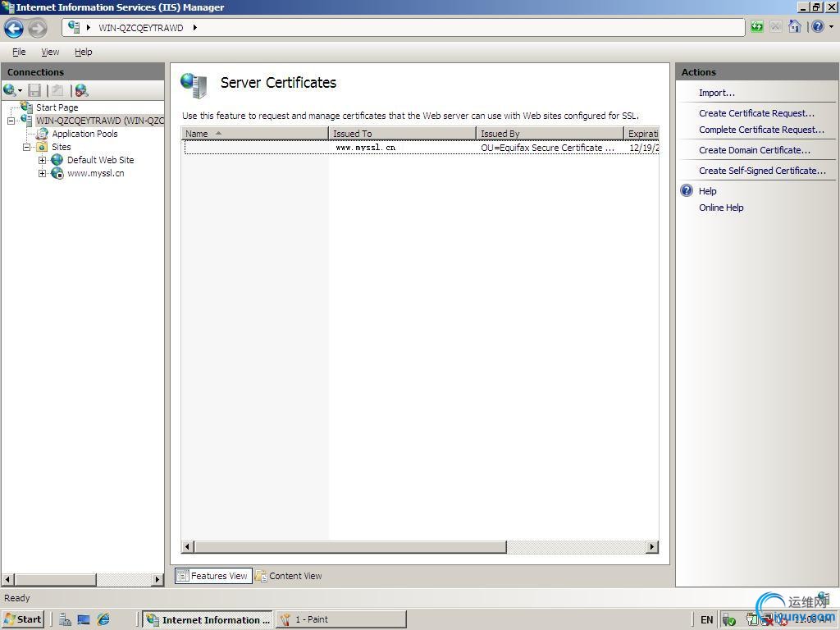Switch to 1 - Paint taskbar button

[341, 619]
